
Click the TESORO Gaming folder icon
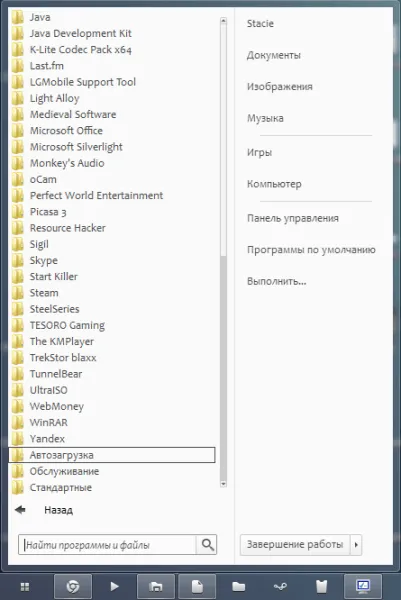coord(18,325)
